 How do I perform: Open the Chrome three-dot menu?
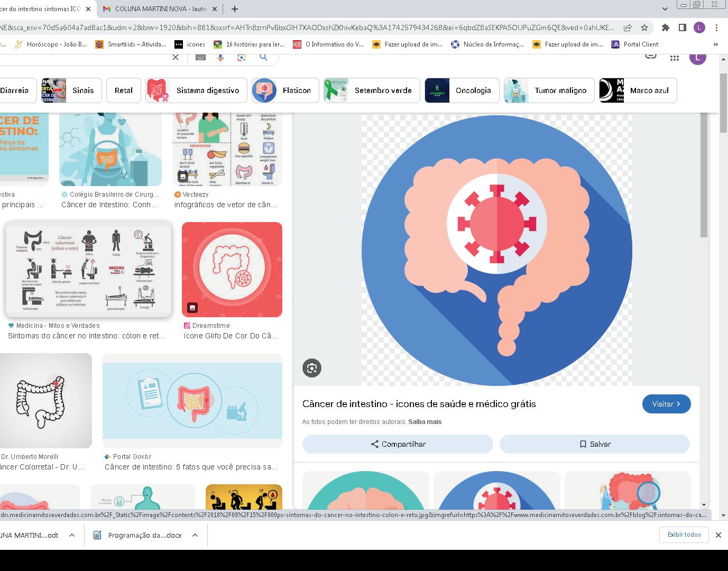(716, 27)
